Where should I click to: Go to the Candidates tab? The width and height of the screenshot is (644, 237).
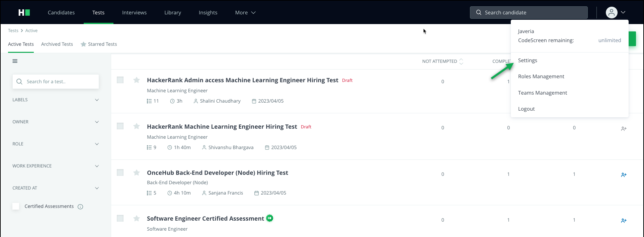pos(61,12)
